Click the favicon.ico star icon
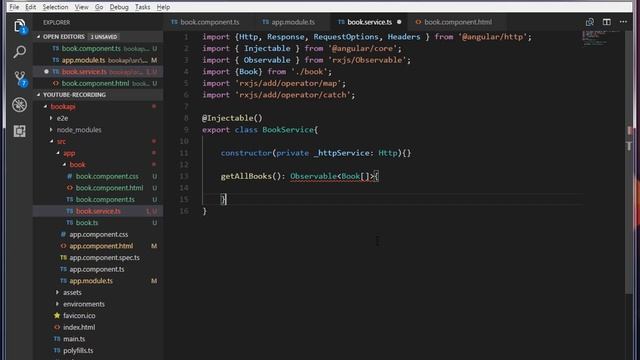The height and width of the screenshot is (360, 640). [x=57, y=316]
